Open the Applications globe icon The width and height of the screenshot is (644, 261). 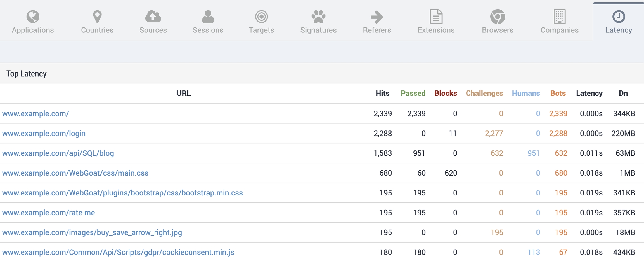tap(33, 17)
